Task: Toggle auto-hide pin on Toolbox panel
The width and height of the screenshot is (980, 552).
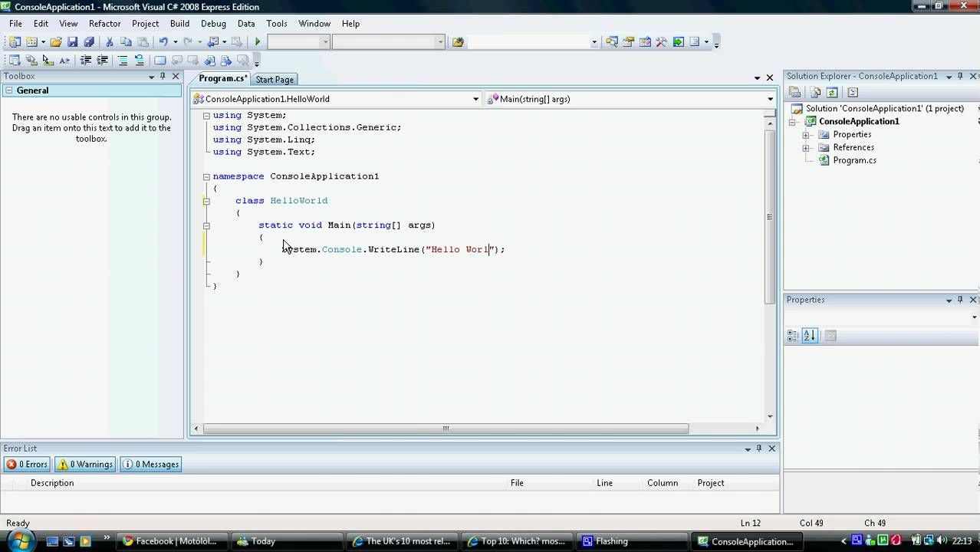Action: (163, 76)
